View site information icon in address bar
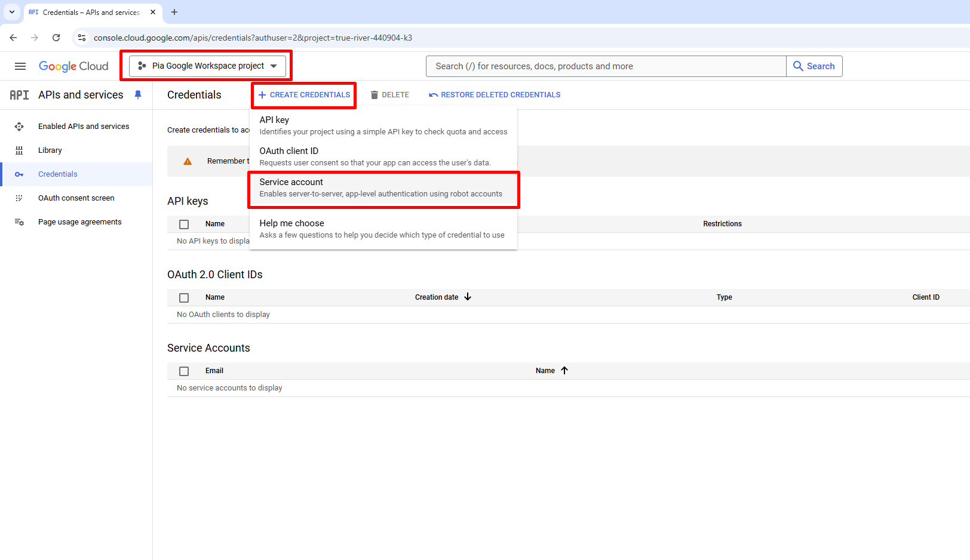Screen dimensions: 970x560 [x=82, y=38]
